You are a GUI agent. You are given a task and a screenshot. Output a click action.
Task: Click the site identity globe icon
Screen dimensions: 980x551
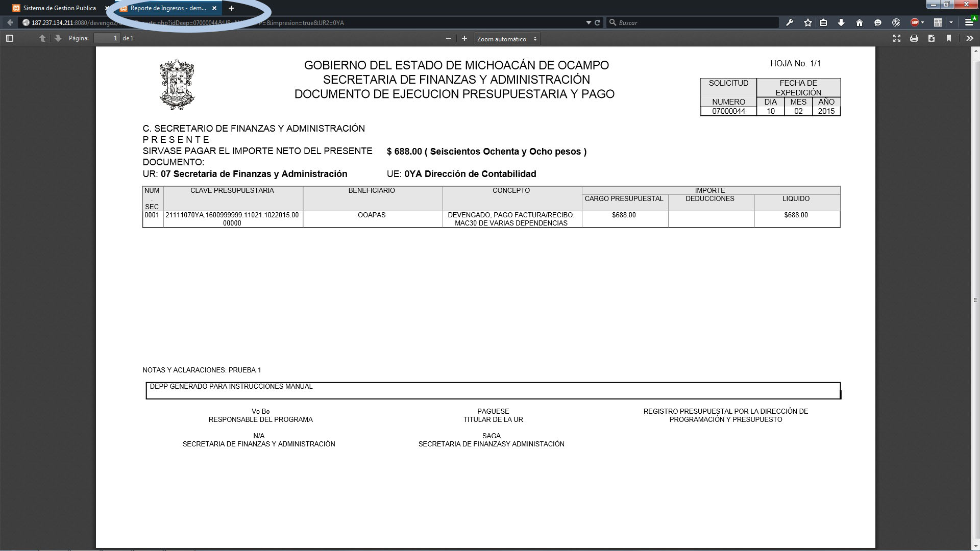tap(26, 22)
